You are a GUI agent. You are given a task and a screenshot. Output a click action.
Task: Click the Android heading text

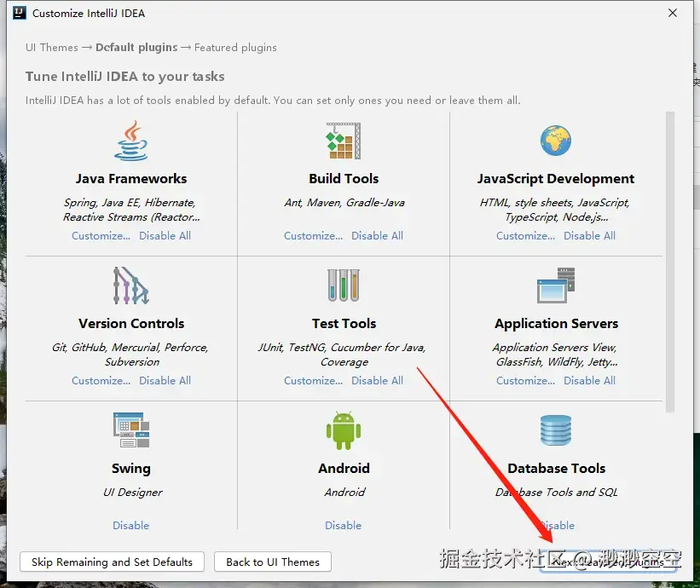[344, 468]
